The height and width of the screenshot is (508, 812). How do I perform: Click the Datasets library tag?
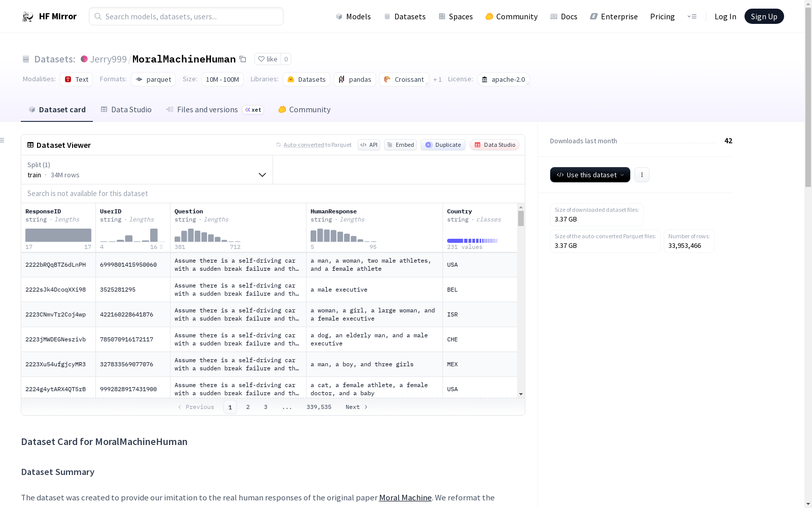[307, 79]
